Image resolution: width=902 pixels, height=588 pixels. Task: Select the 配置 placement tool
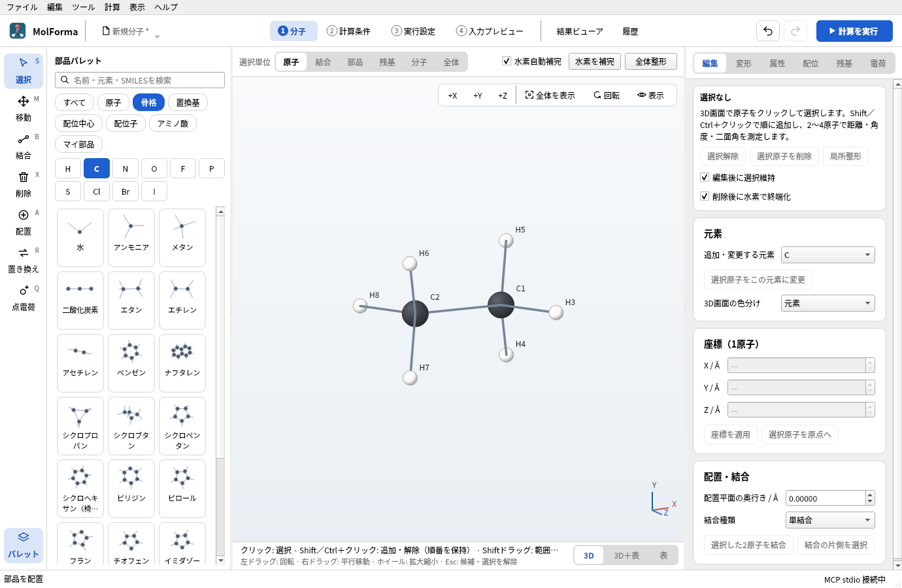tap(24, 222)
